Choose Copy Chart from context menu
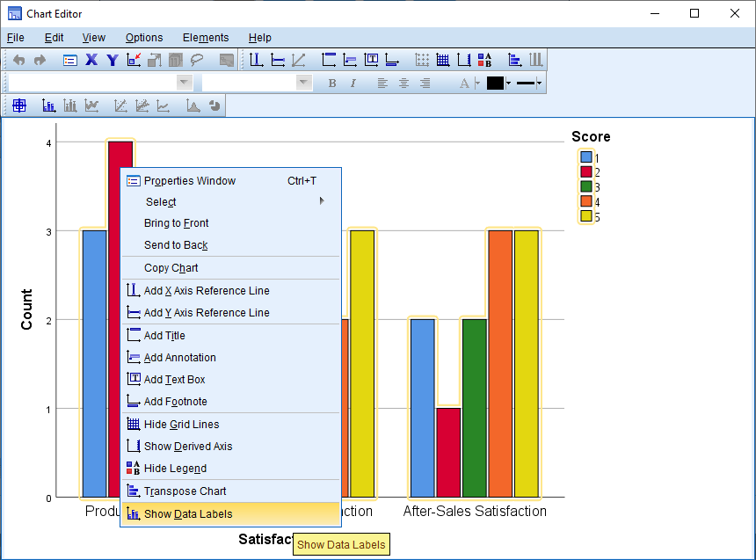Viewport: 756px width, 560px height. point(230,268)
